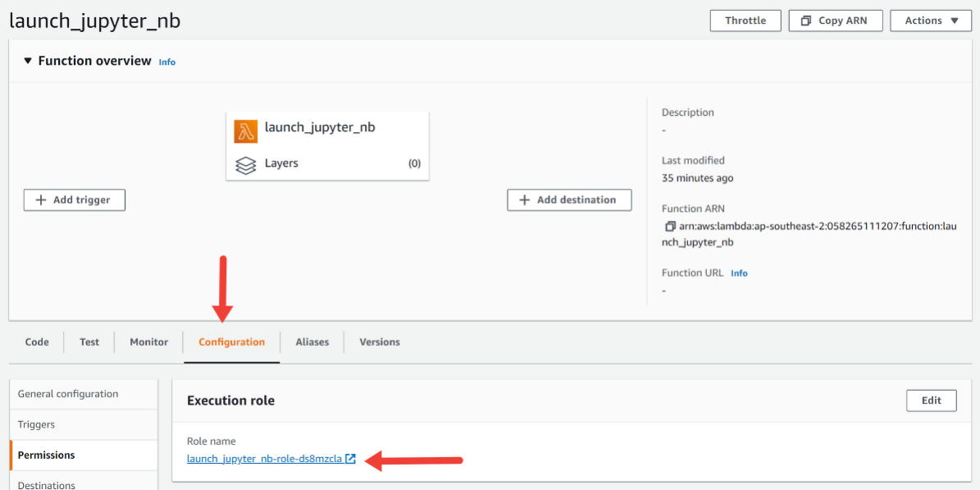Screen dimensions: 980x490
Task: Click plus icon on Add trigger
Action: coord(41,200)
